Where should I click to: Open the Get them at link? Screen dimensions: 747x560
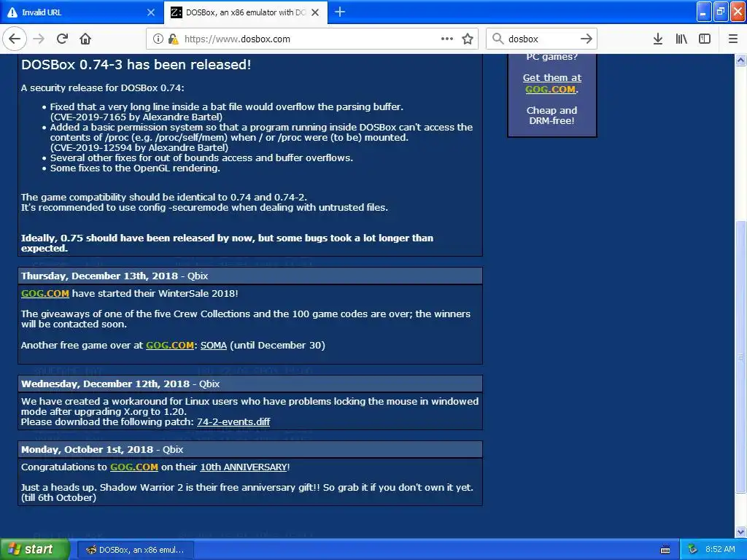[552, 77]
